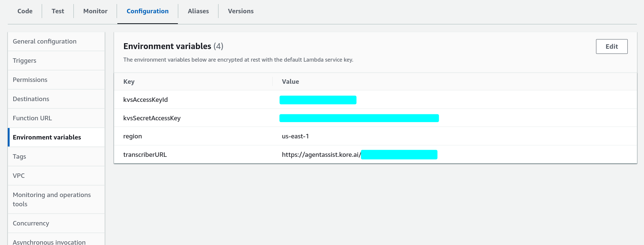Go to the Aliases tab
The width and height of the screenshot is (644, 245).
(198, 11)
